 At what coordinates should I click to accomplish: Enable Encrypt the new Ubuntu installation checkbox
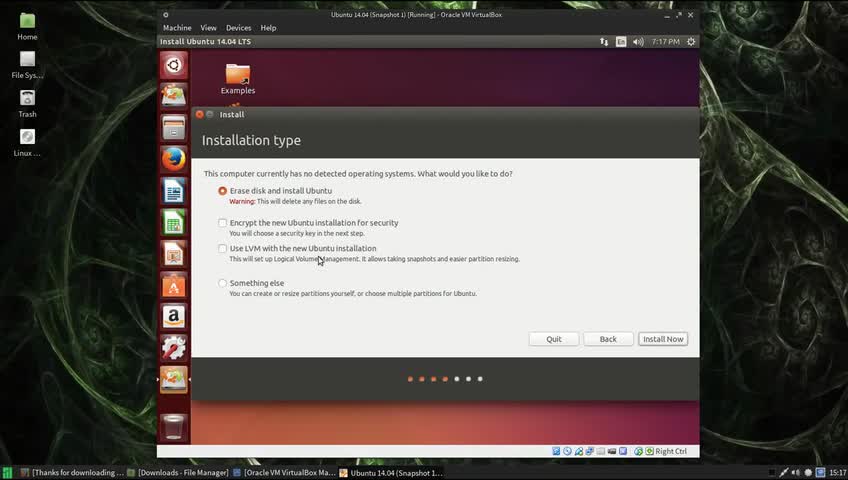(222, 223)
